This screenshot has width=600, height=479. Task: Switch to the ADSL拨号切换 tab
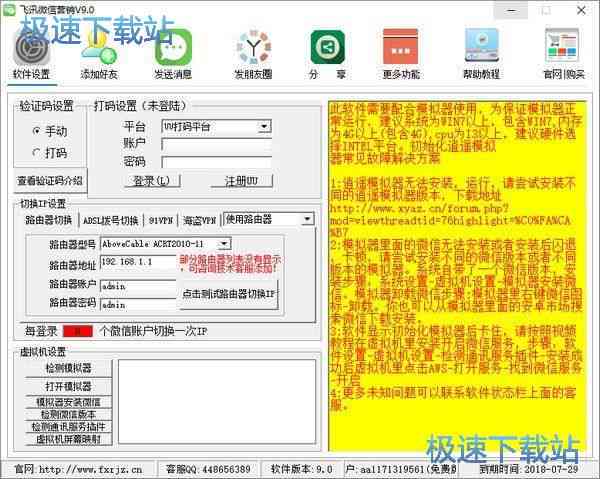(x=110, y=220)
